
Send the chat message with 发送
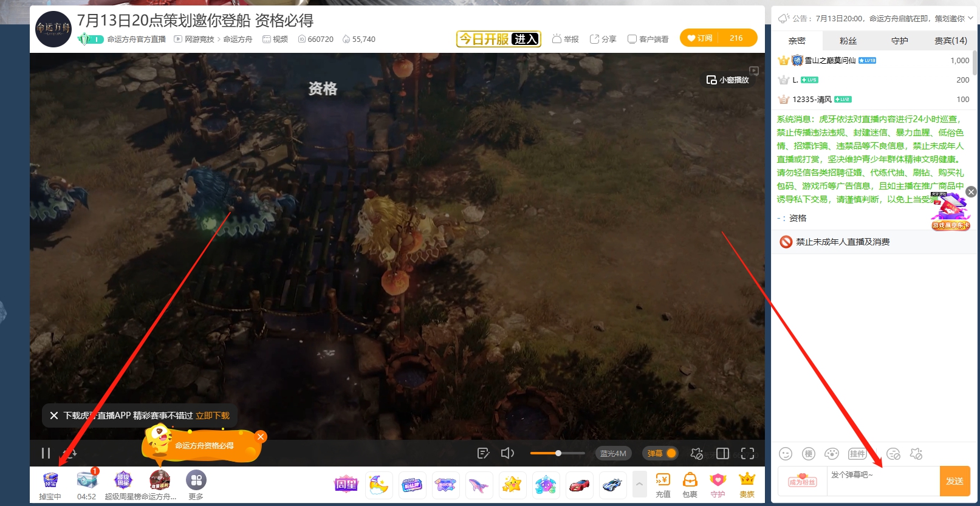pos(954,481)
